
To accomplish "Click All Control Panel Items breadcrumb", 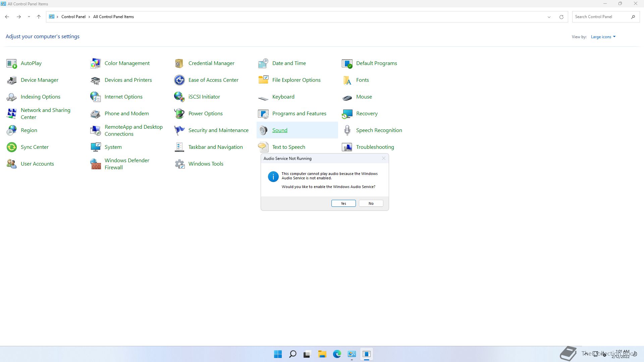I will click(113, 17).
